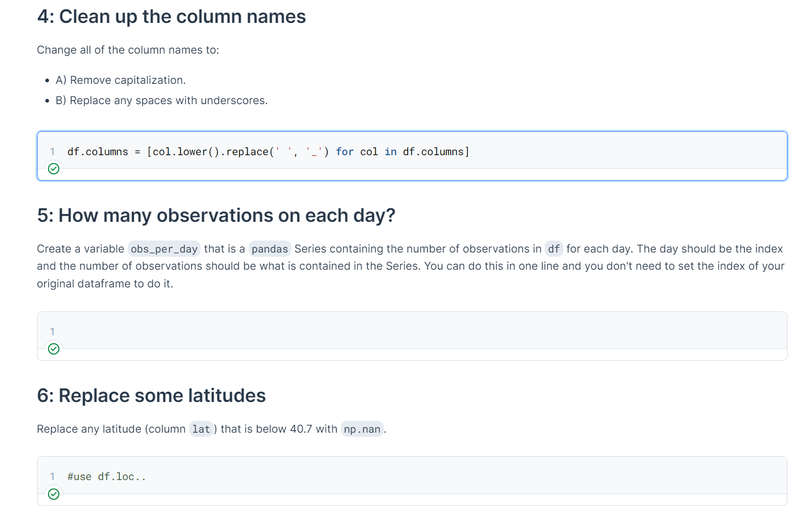Viewport: 812px width, 516px height.
Task: Click the inline 'np.nan' code chip
Action: (x=362, y=430)
